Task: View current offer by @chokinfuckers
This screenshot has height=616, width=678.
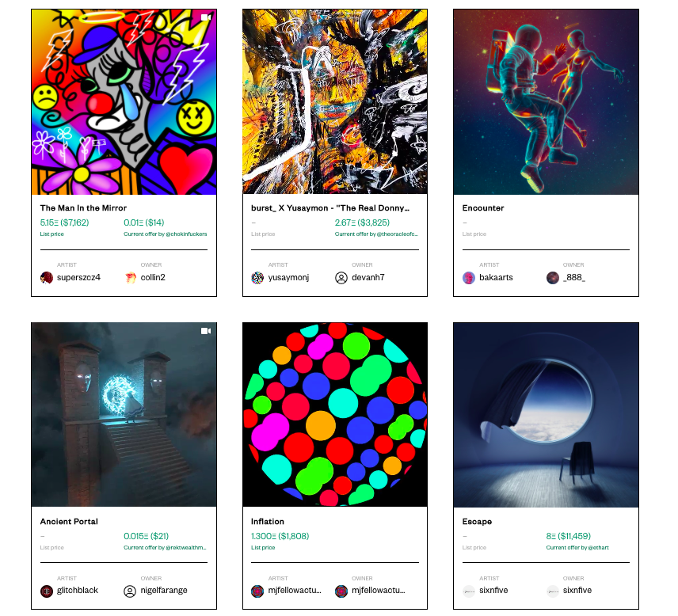Action: (x=166, y=234)
